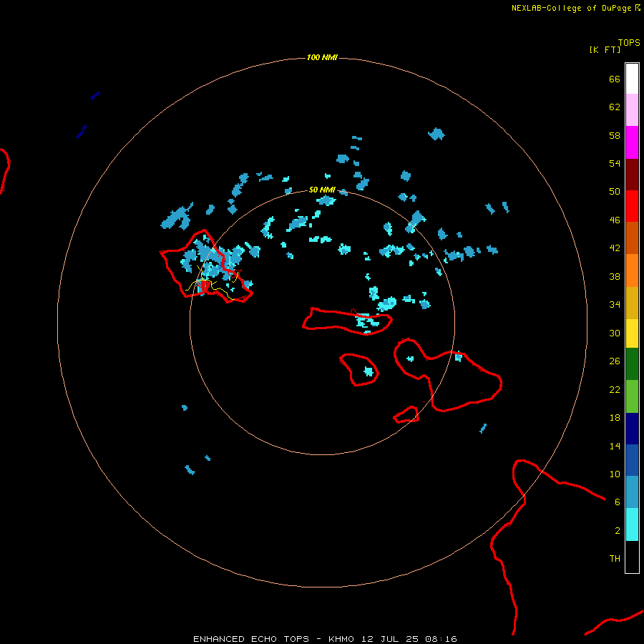Screen dimensions: 644x644
Task: Click the legend value 46
Action: pyautogui.click(x=615, y=220)
